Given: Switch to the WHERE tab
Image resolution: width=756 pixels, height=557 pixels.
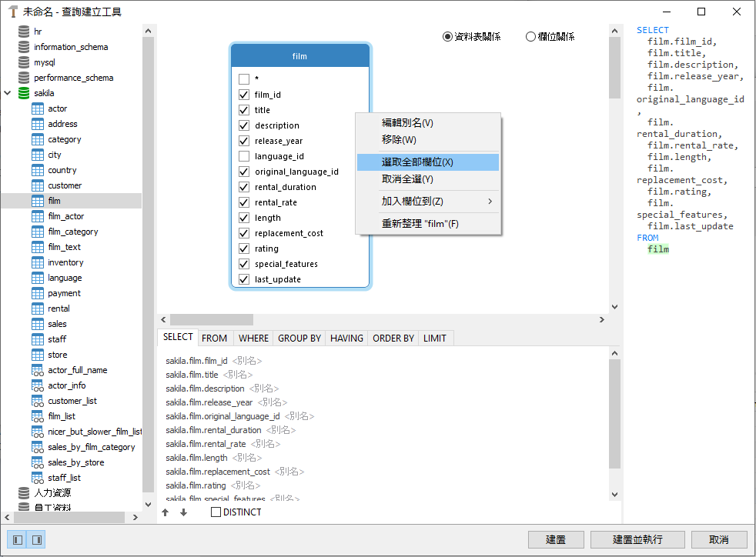Looking at the screenshot, I should [x=253, y=337].
